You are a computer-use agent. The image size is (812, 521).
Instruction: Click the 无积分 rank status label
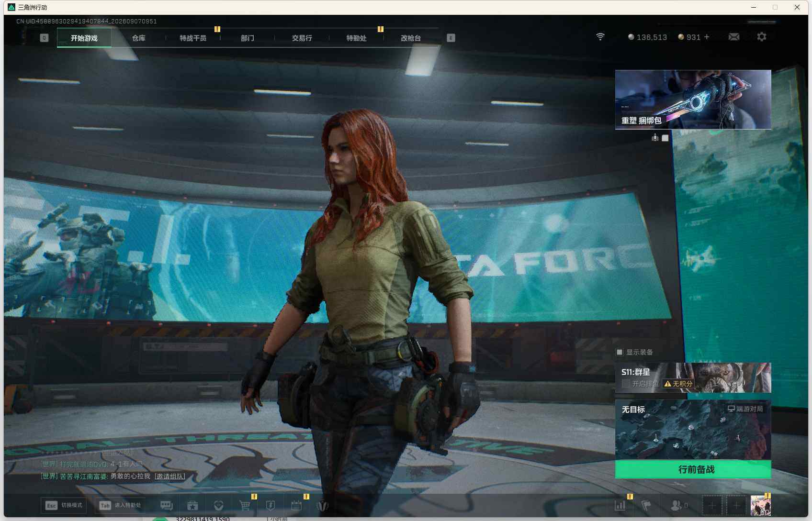point(682,384)
